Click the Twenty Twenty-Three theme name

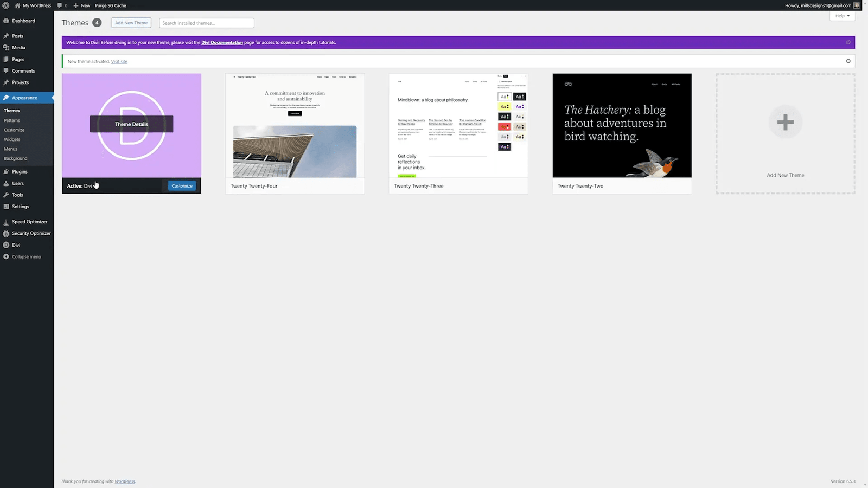(x=419, y=186)
